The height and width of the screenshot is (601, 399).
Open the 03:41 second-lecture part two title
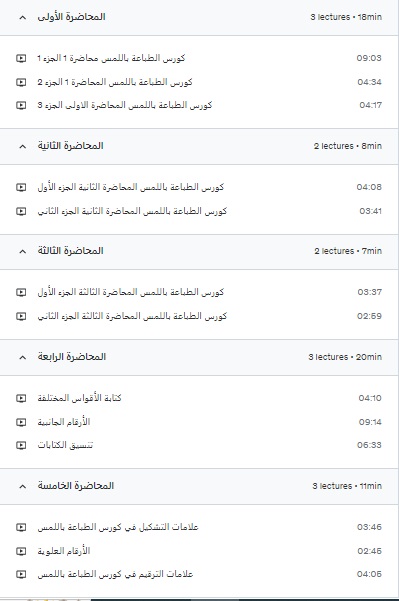(x=132, y=211)
